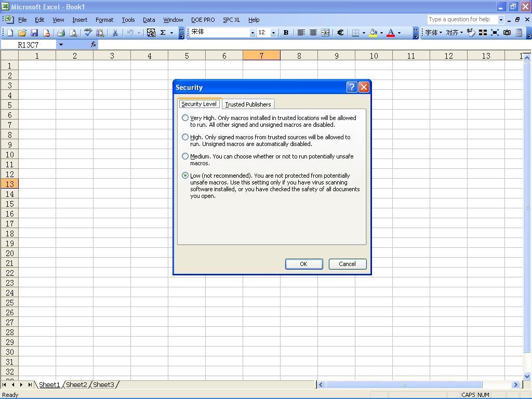The image size is (532, 399).
Task: Confirm the dialog with OK
Action: coord(303,264)
